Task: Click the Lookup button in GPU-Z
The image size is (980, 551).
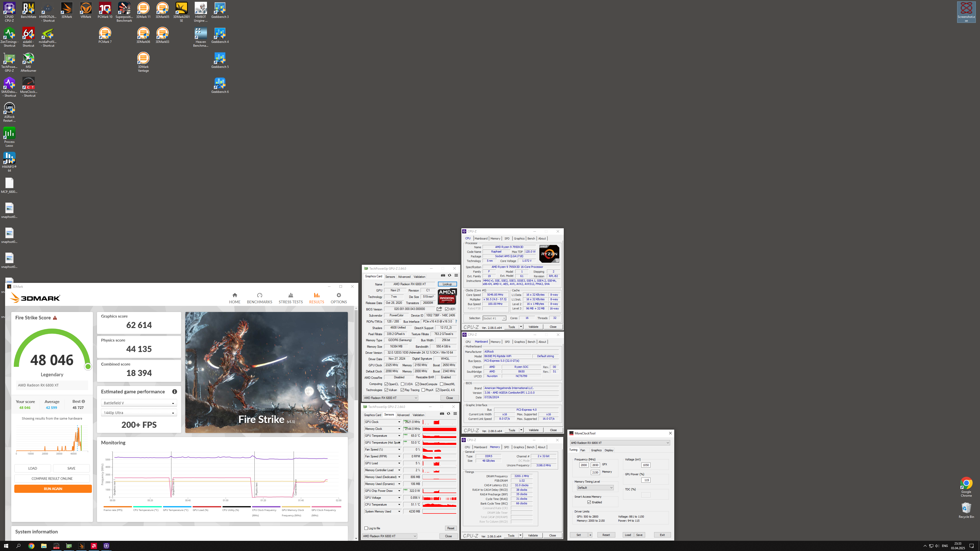Action: 447,284
